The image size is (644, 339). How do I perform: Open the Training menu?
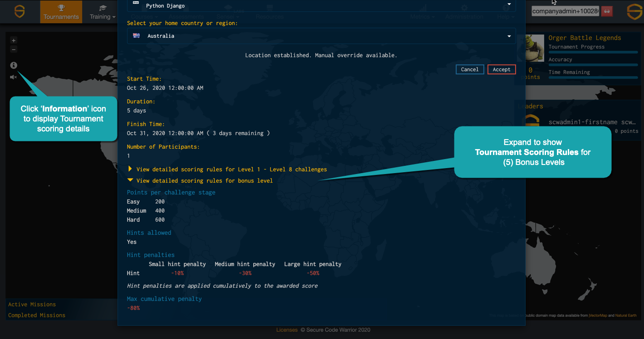[x=102, y=12]
